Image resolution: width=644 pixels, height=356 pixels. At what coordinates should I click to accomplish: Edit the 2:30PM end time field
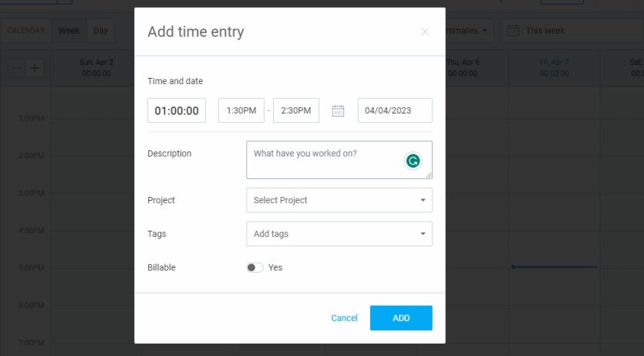296,110
